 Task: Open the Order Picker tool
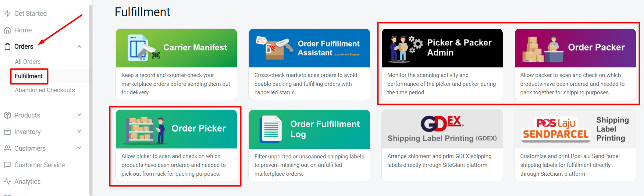[x=176, y=129]
